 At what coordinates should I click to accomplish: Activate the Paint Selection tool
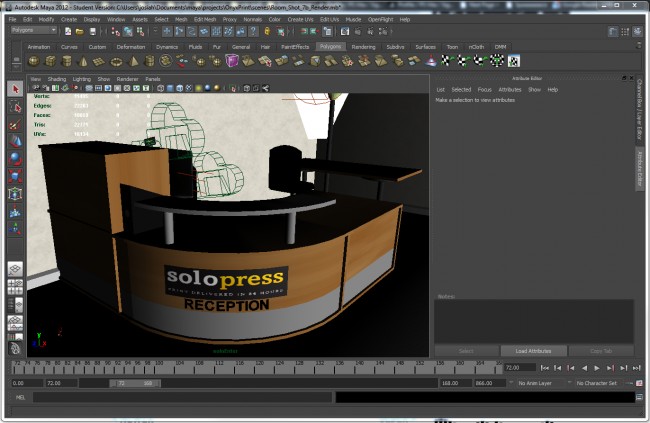[x=15, y=124]
